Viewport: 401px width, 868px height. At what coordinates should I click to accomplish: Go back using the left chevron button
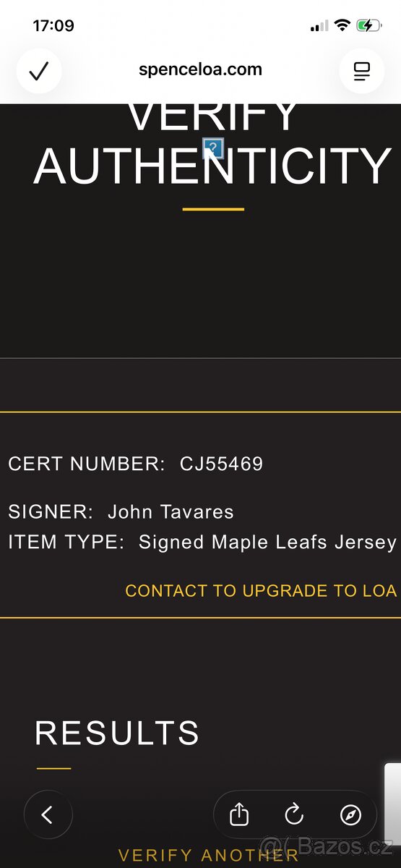pos(48,815)
